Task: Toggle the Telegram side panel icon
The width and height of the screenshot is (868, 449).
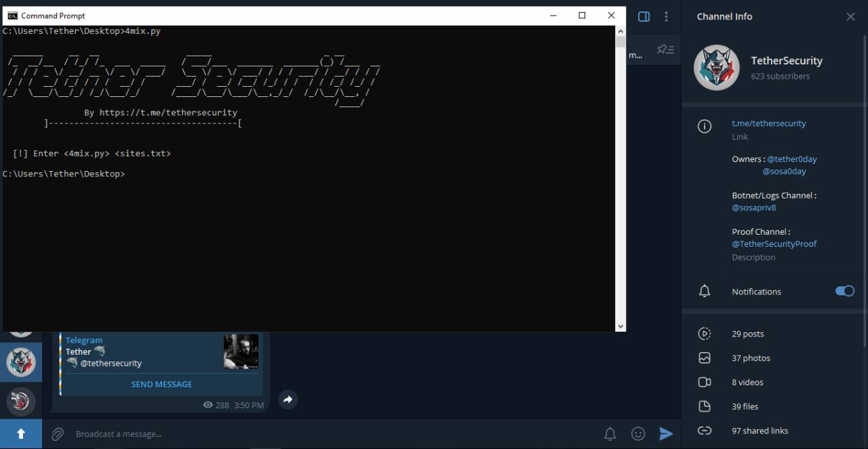Action: click(x=644, y=16)
